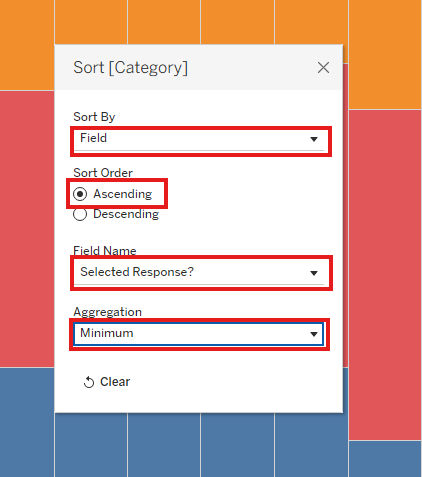The height and width of the screenshot is (477, 422).
Task: Open the Field Name dropdown
Action: (199, 273)
